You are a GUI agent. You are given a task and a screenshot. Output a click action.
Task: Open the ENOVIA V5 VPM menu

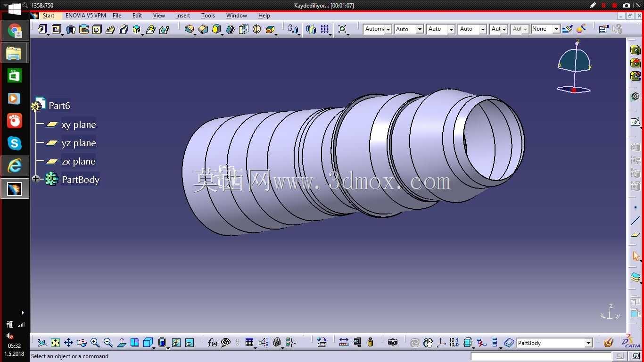[x=86, y=16]
